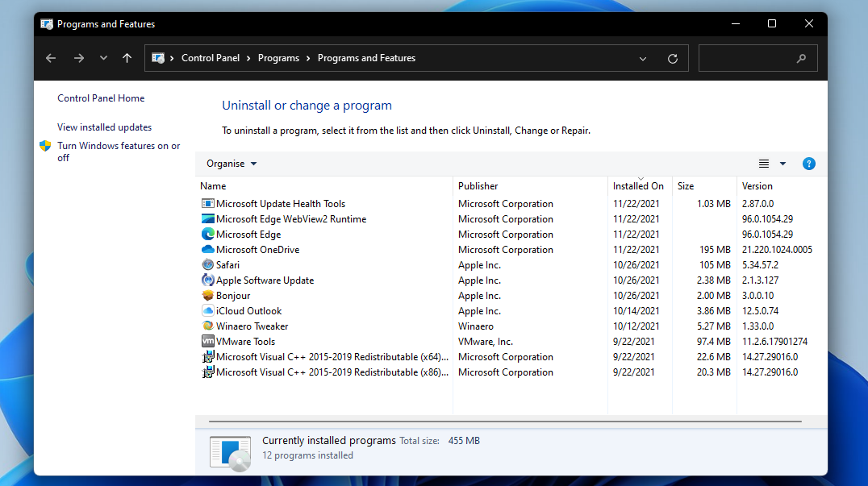Open Control Panel Home link
This screenshot has width=868, height=486.
pyautogui.click(x=101, y=98)
